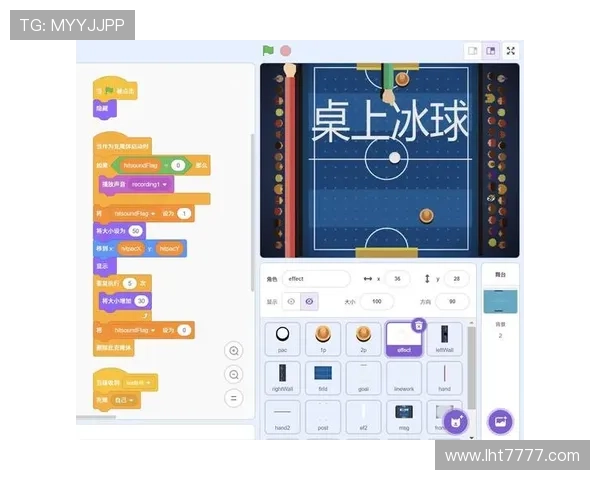Select the hand2 sprite thumbnail
Image resolution: width=600 pixels, height=480 pixels.
click(282, 417)
